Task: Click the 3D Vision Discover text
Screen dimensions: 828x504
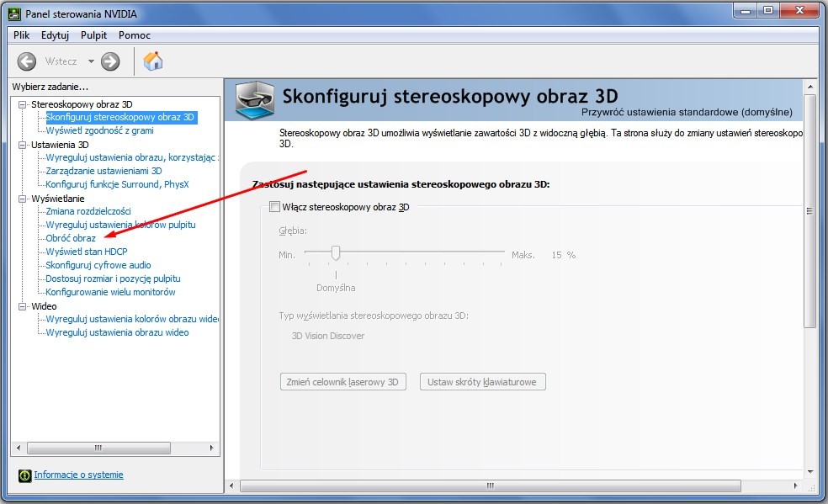Action: (x=328, y=337)
